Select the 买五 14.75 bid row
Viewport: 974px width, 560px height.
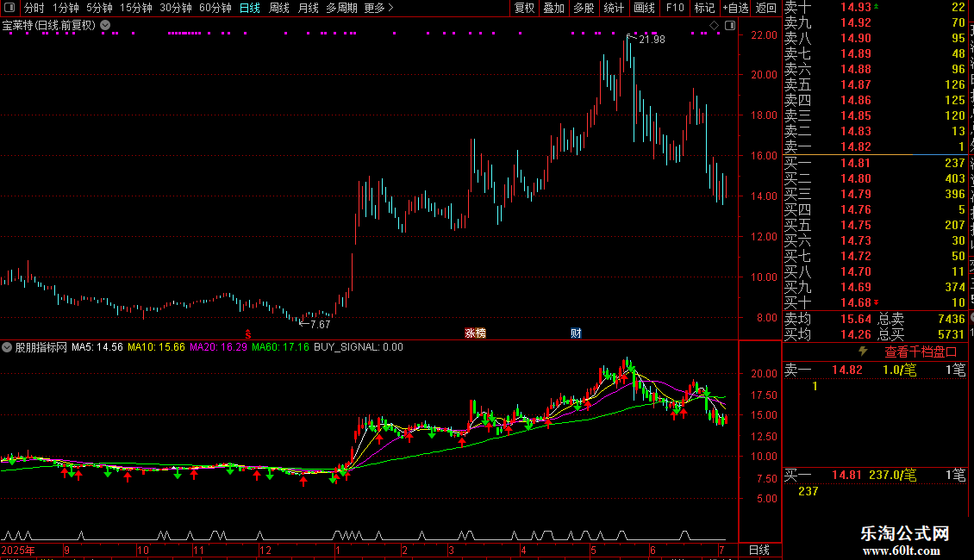point(875,225)
